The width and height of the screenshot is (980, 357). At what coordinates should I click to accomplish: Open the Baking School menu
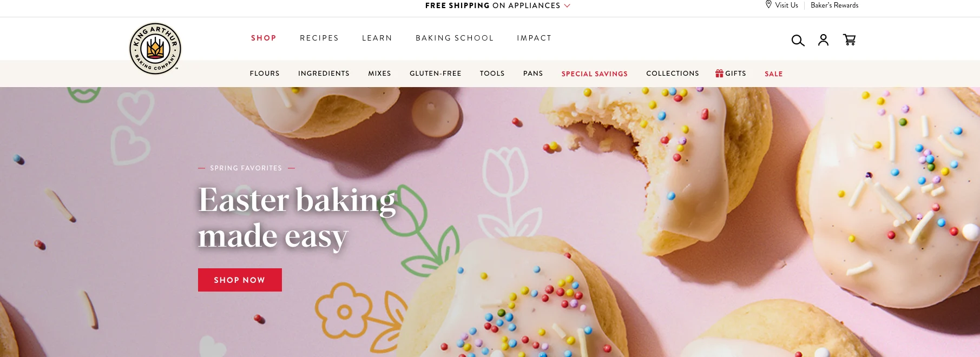click(455, 38)
